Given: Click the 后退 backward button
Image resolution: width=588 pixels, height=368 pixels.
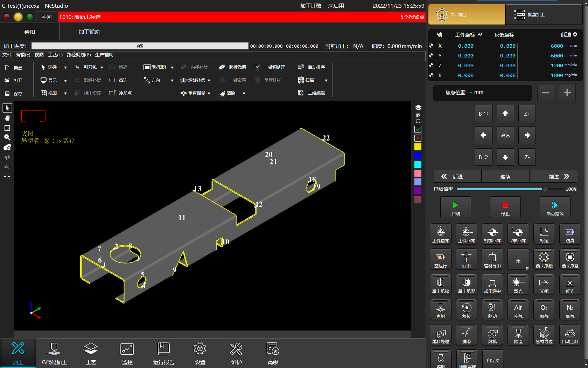Looking at the screenshot, I should [457, 177].
